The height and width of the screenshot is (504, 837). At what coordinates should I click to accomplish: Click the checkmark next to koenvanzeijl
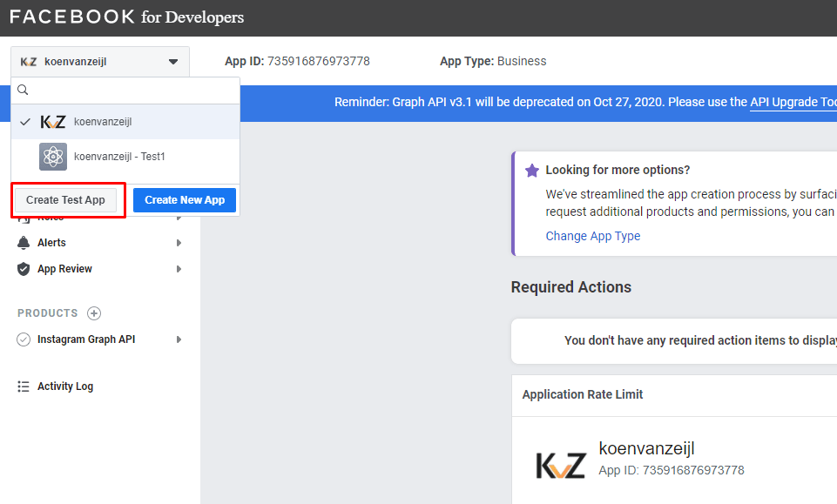pyautogui.click(x=25, y=122)
